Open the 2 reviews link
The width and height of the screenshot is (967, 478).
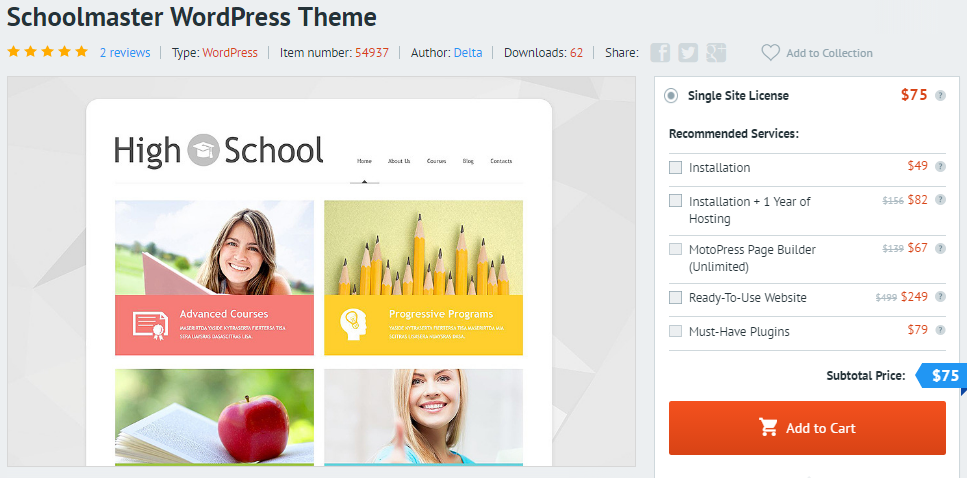click(125, 52)
